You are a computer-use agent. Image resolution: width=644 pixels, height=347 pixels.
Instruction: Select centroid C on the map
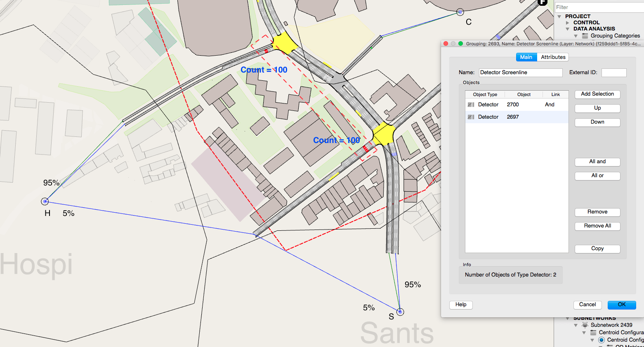click(460, 12)
